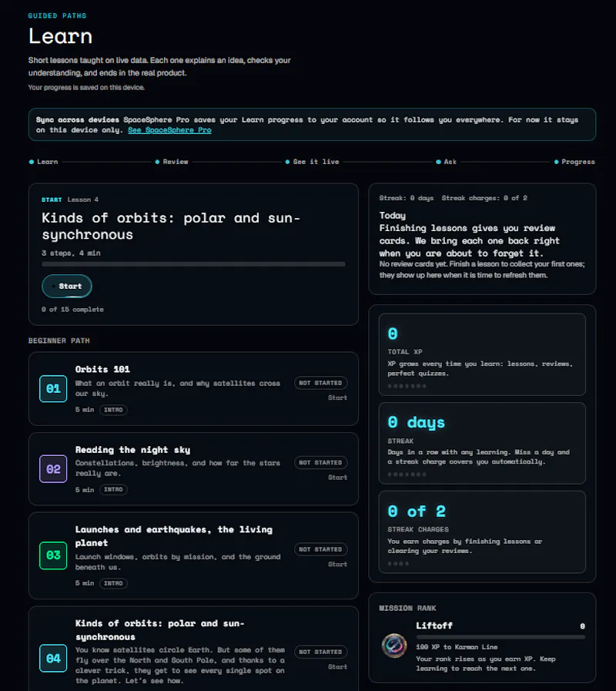Click Start for Reading the night sky
The width and height of the screenshot is (616, 691).
tap(337, 478)
